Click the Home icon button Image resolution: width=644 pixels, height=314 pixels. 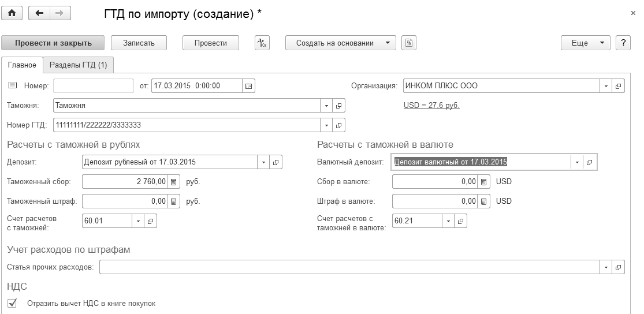(x=12, y=14)
